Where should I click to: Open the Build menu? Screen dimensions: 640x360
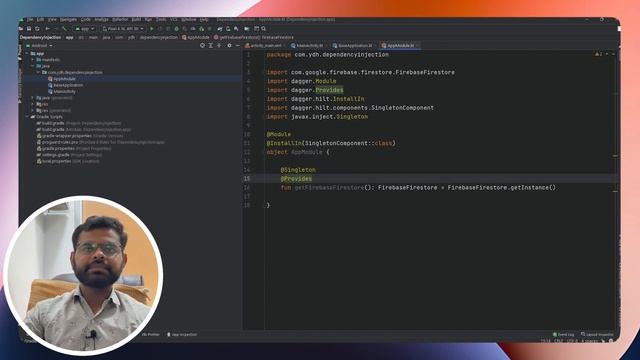click(136, 20)
